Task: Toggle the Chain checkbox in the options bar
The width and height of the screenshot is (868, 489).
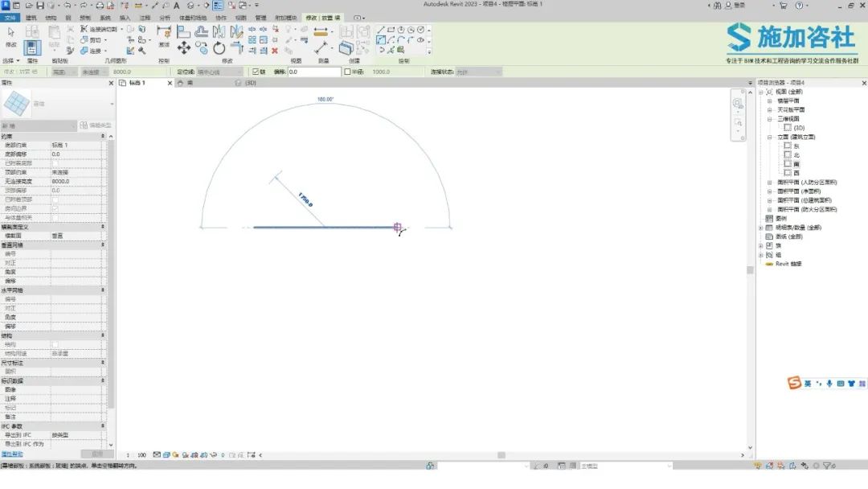Action: [256, 72]
